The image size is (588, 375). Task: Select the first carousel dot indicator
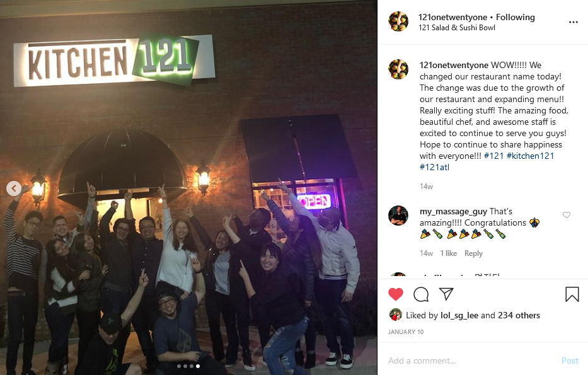coord(179,366)
